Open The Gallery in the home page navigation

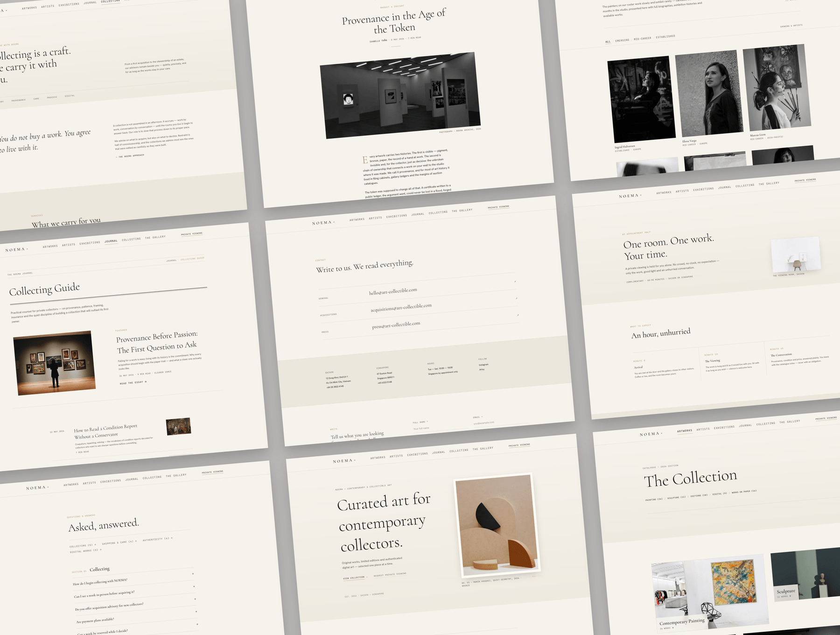(x=483, y=448)
